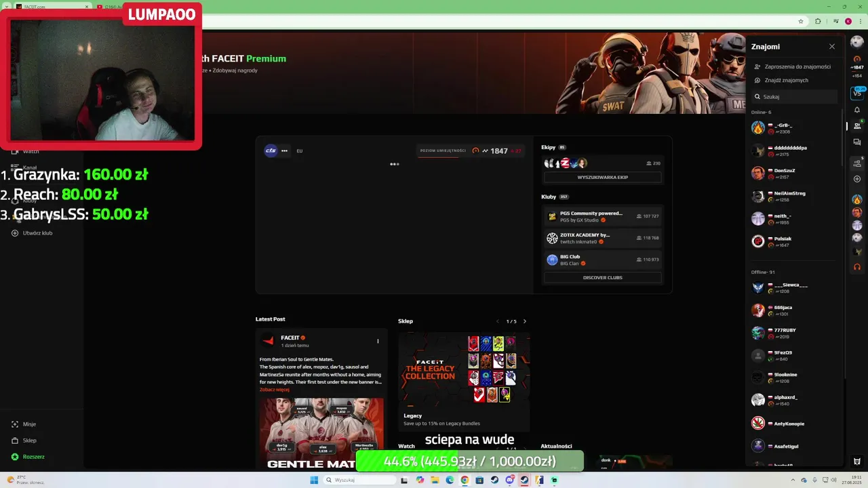Open game selector three-dots menu

(x=284, y=150)
